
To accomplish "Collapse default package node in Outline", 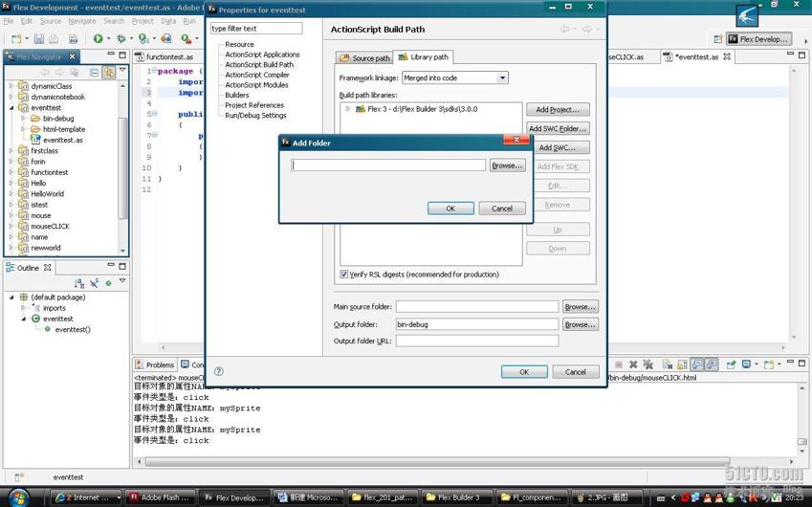I will (x=11, y=298).
